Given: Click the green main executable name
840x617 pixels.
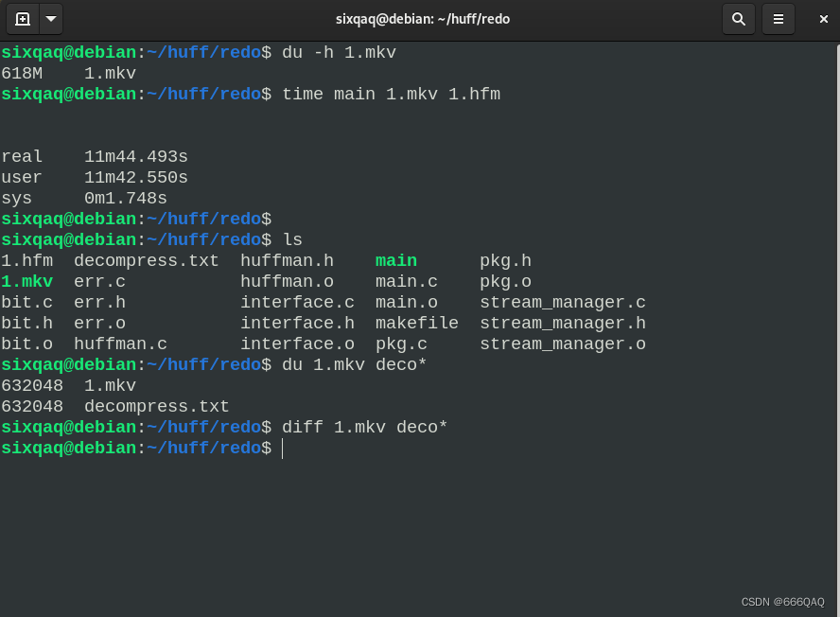Looking at the screenshot, I should coord(396,260).
